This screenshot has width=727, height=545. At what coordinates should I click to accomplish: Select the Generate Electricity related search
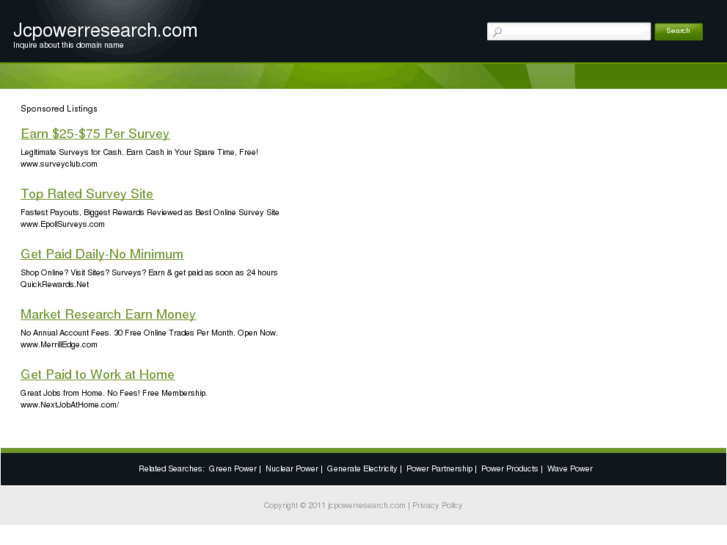[362, 468]
